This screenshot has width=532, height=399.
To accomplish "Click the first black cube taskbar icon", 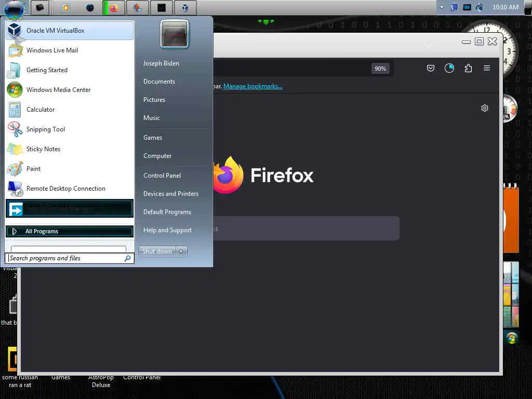I will [40, 8].
